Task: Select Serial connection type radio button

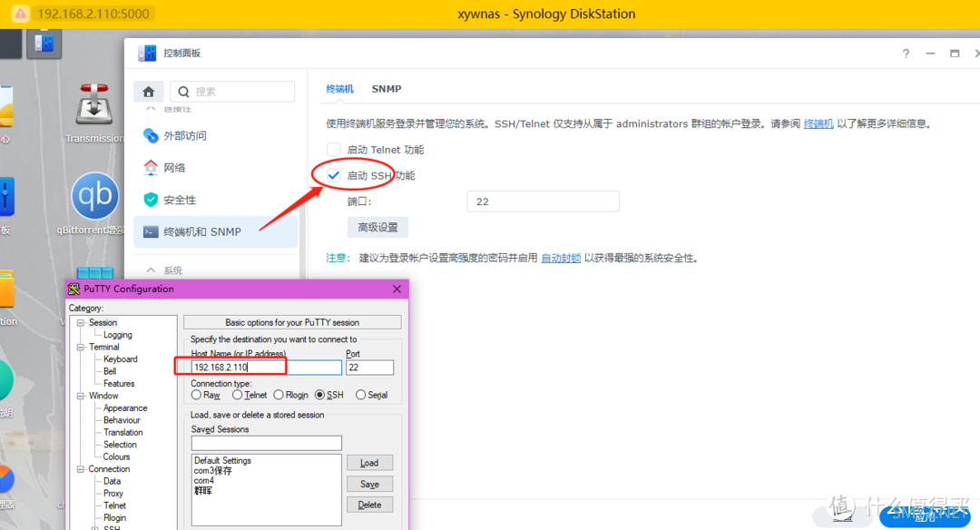Action: click(360, 395)
